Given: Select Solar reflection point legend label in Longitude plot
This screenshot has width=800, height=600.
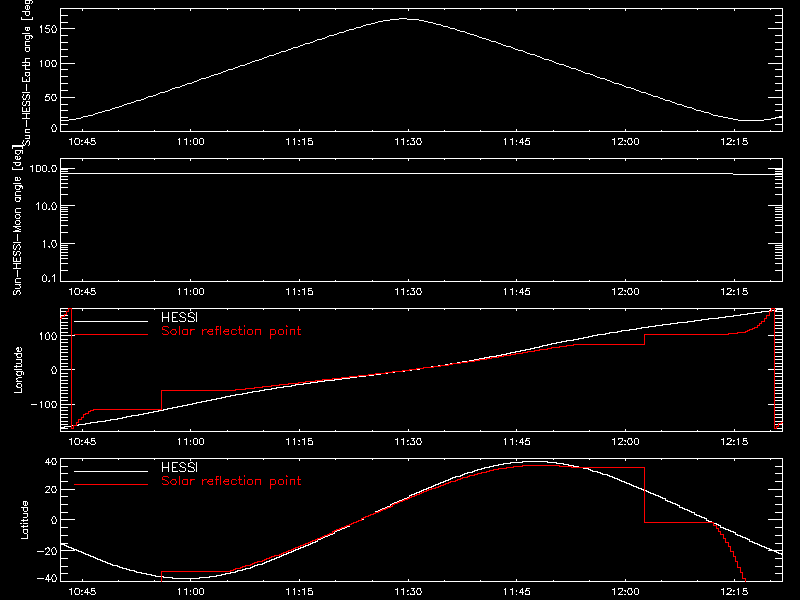Looking at the screenshot, I should pyautogui.click(x=231, y=331).
